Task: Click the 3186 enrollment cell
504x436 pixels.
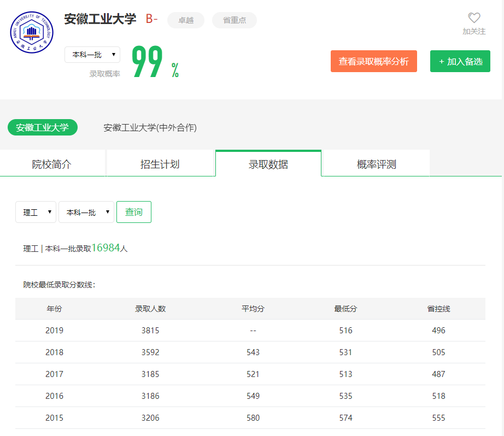Action: (150, 396)
